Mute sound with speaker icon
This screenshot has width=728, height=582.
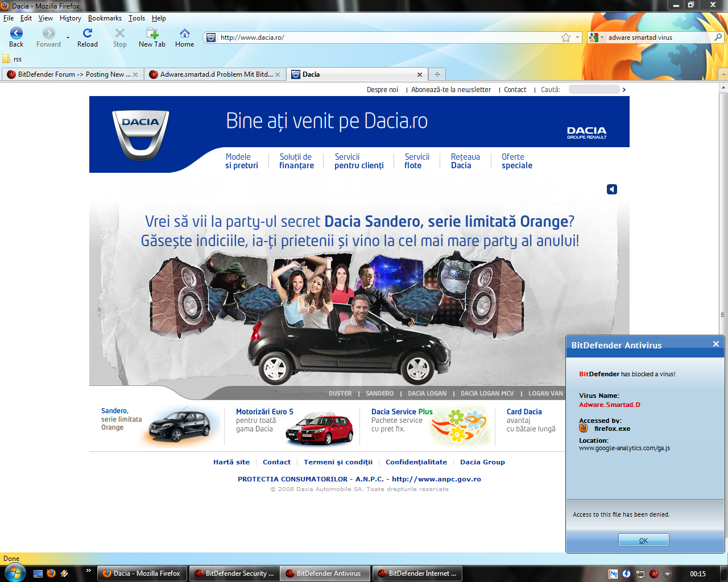pos(612,189)
